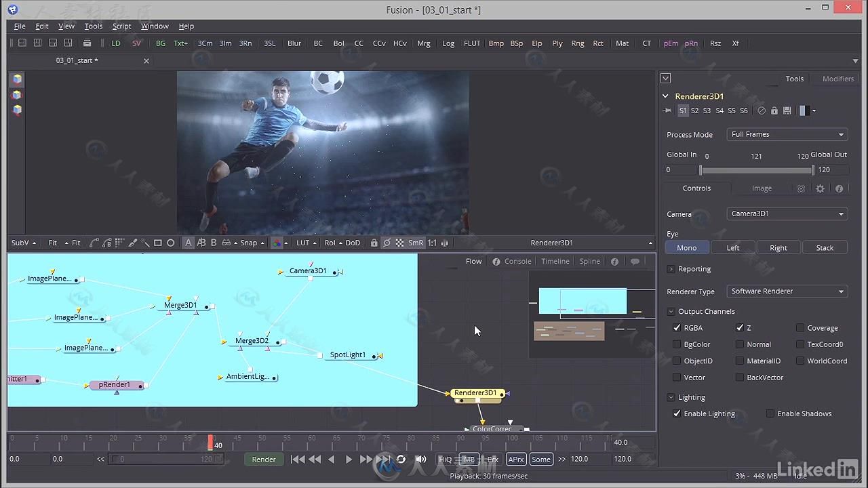Viewport: 868px width, 488px height.
Task: Select the polyline tool in viewer toolbar
Action: [x=94, y=243]
